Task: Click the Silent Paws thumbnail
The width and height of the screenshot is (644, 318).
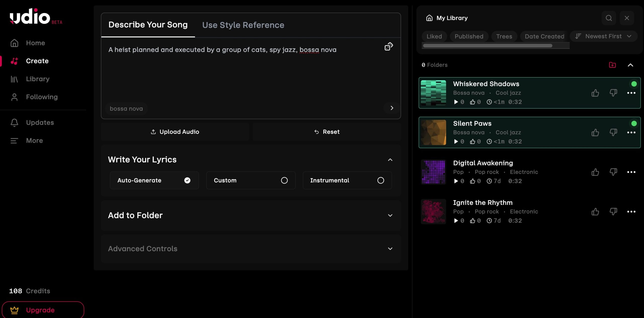Action: tap(433, 132)
